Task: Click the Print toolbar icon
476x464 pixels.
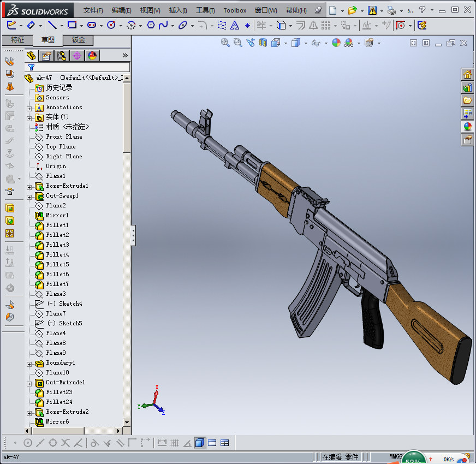Action: 391,11
